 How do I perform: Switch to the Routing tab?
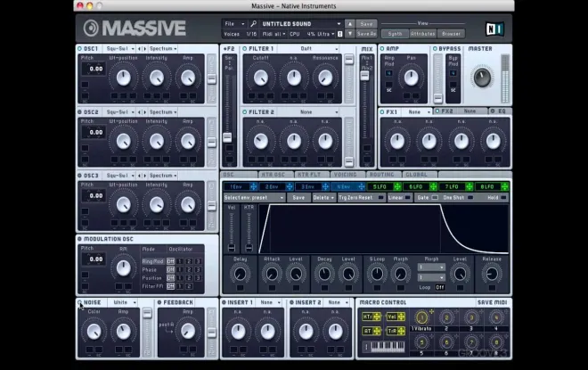[x=382, y=175]
